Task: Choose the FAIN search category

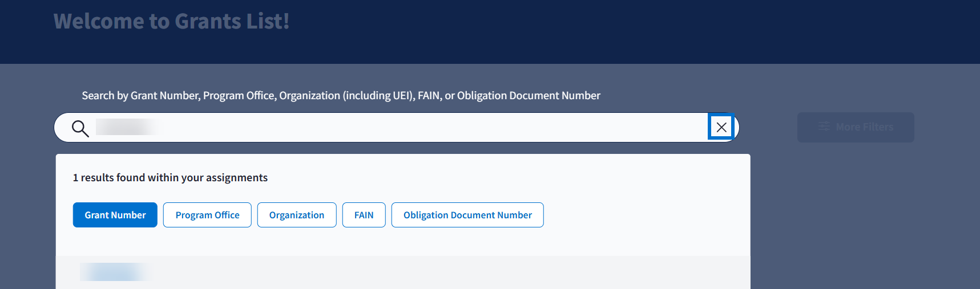Action: (364, 215)
